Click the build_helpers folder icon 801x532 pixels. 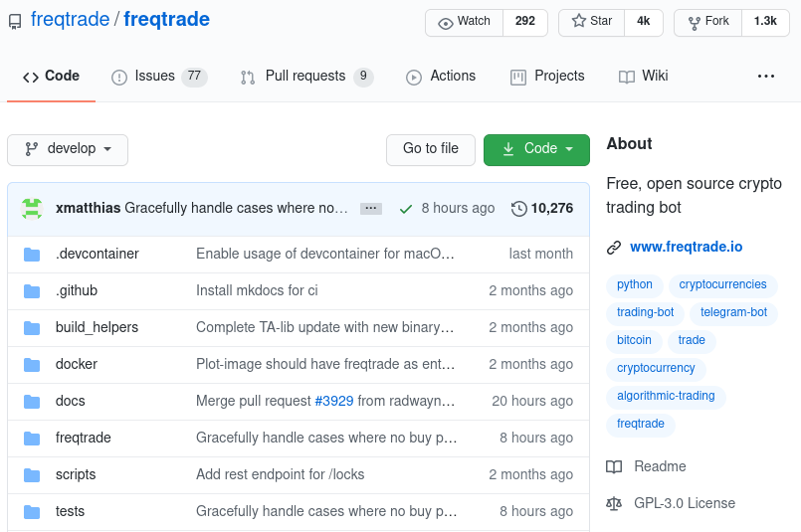pos(32,328)
